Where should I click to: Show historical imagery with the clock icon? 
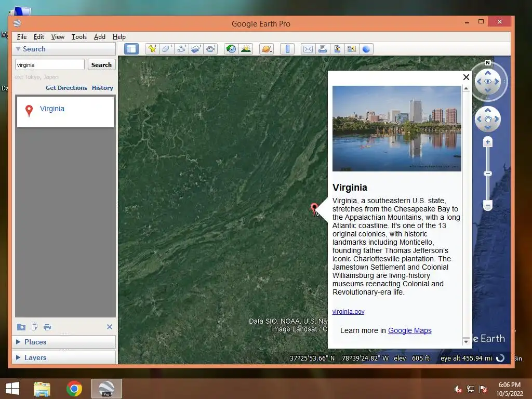click(x=231, y=49)
